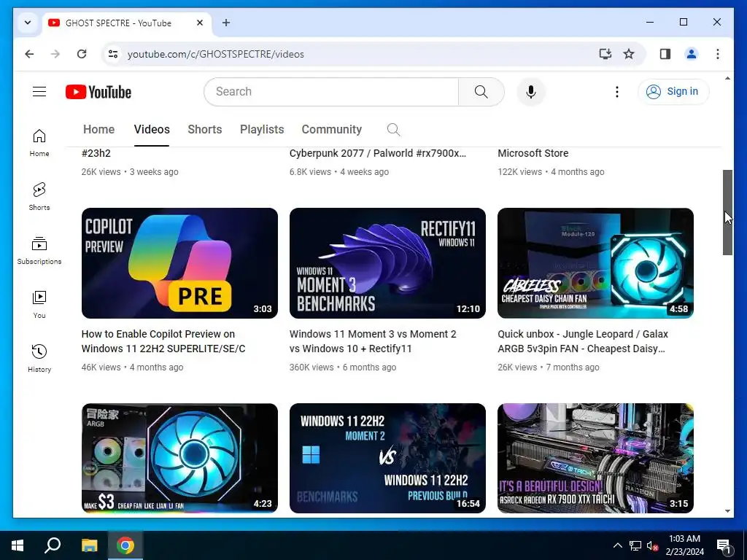The width and height of the screenshot is (747, 560).
Task: Open the Windows Start menu
Action: point(18,545)
